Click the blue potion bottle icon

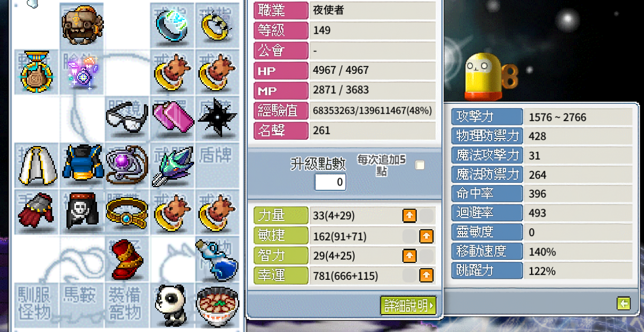216,260
